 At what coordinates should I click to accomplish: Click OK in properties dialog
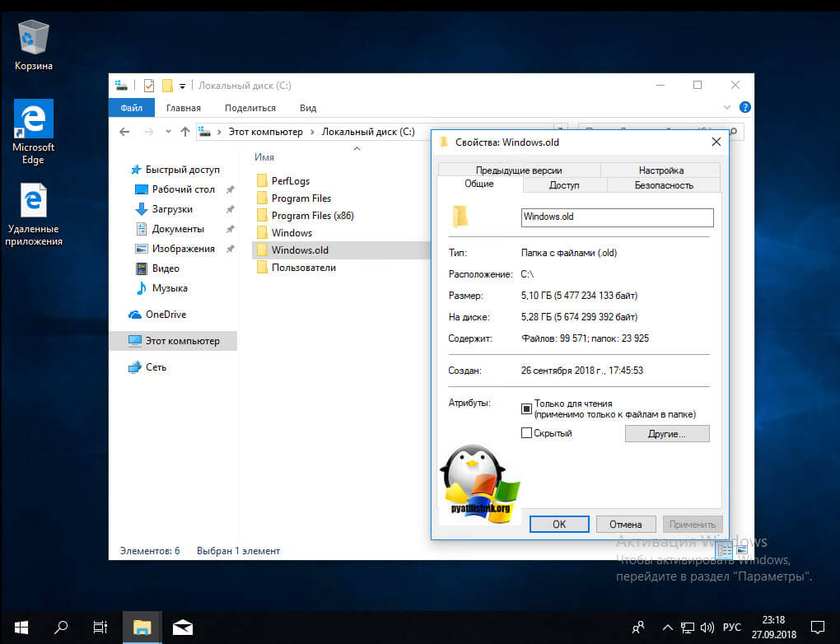point(558,524)
